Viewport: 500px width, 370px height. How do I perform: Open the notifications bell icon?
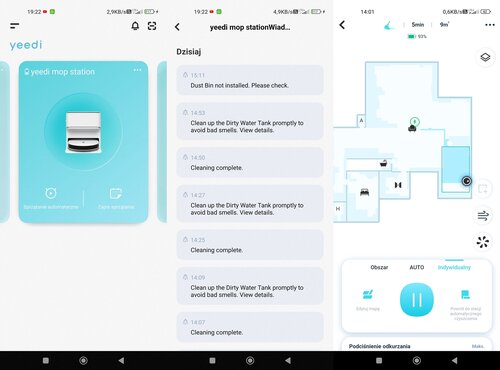135,26
